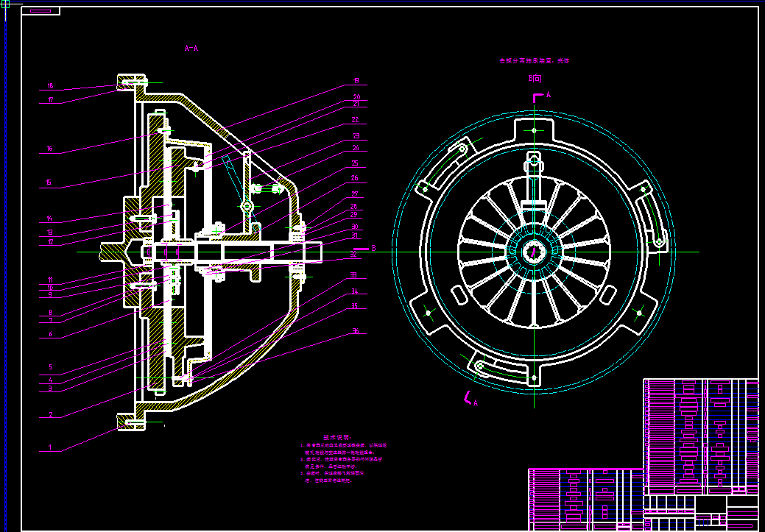Select part number label "36"
The width and height of the screenshot is (765, 532).
coord(356,331)
